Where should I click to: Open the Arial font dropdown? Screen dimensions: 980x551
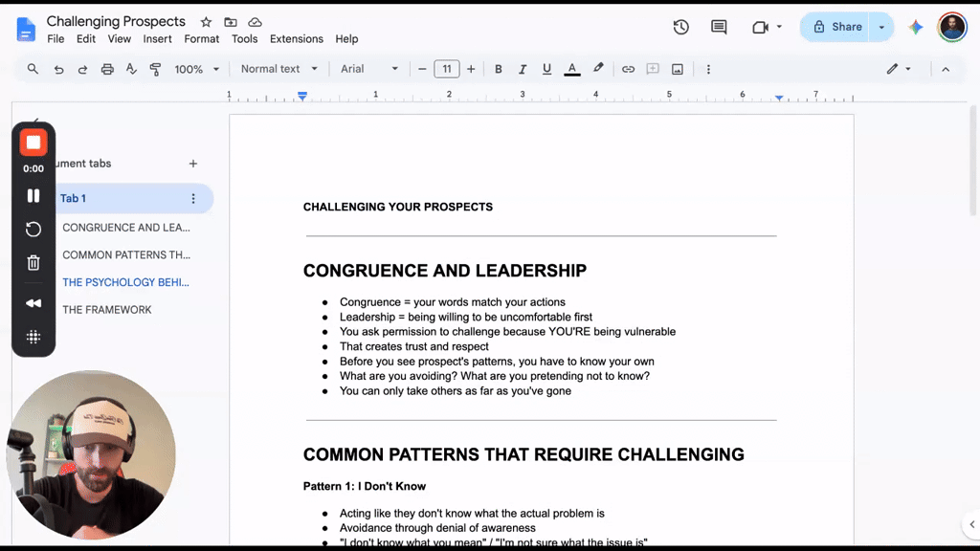click(368, 69)
